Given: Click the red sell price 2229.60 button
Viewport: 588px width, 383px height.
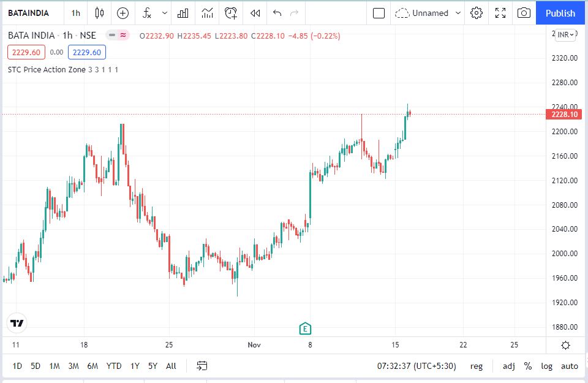Looking at the screenshot, I should click(25, 52).
